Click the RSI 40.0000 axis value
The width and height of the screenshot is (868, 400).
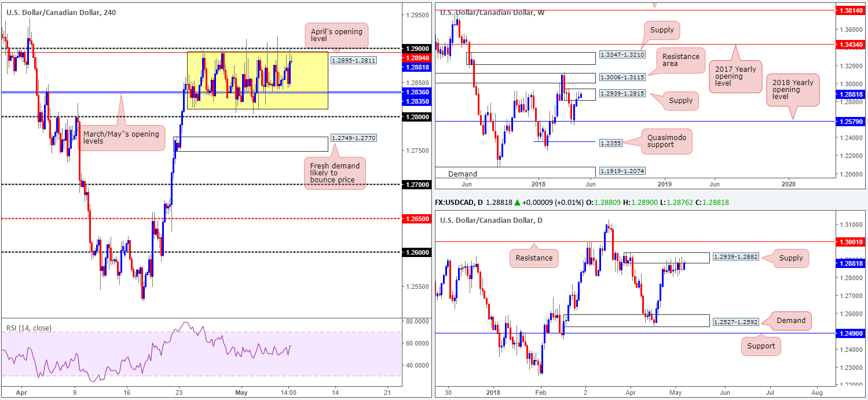coord(416,365)
